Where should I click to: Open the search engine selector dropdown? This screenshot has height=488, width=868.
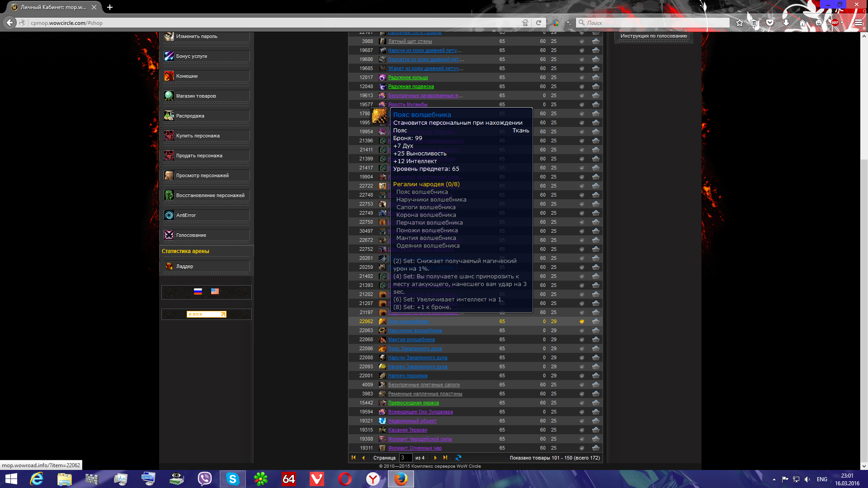point(569,23)
